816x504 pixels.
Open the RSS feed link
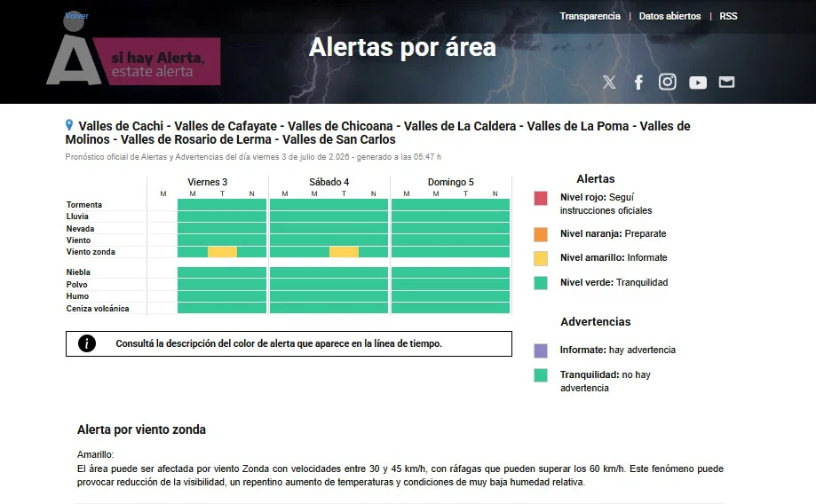click(728, 16)
